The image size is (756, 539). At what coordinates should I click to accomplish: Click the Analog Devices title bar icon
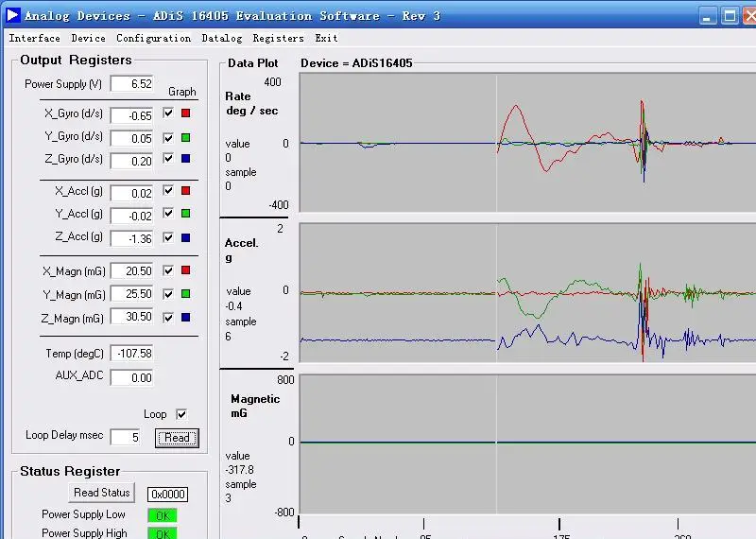12,15
